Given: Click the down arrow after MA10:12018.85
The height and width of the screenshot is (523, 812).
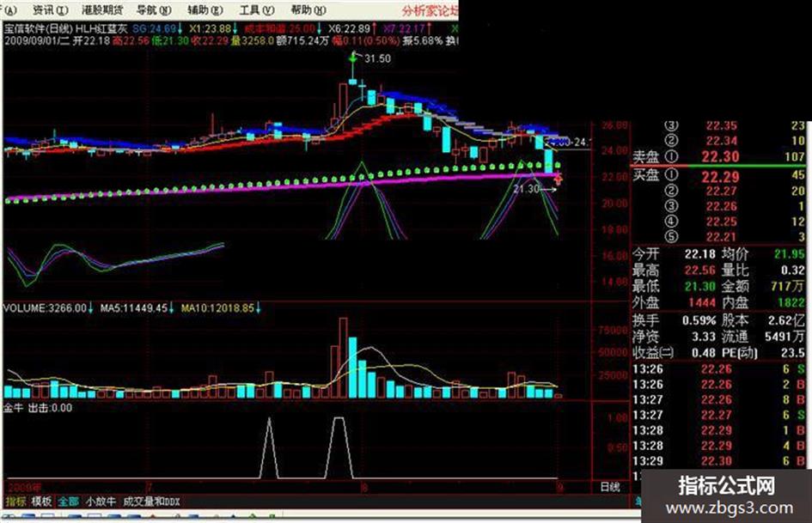Looking at the screenshot, I should 258,308.
